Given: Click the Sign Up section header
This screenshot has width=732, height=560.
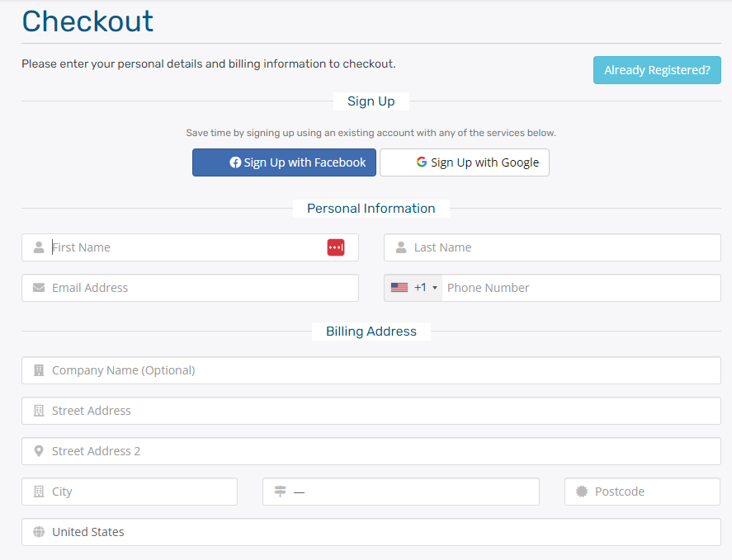Looking at the screenshot, I should 371,101.
